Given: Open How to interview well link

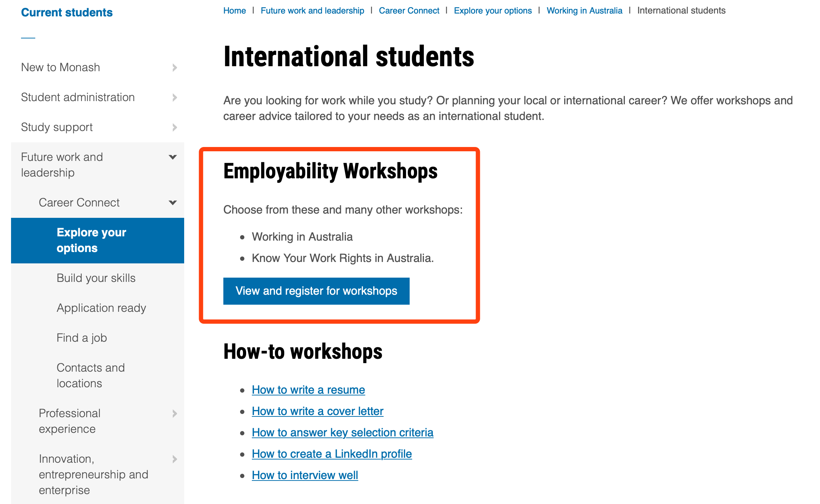Looking at the screenshot, I should [305, 475].
